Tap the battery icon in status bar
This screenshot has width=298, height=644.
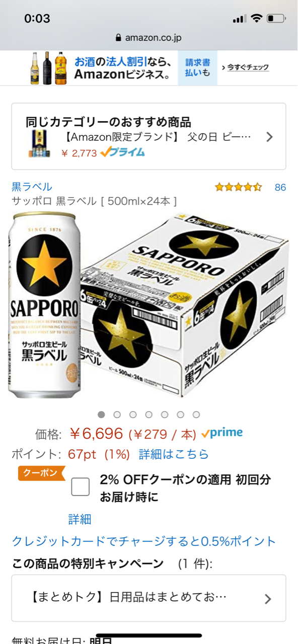click(276, 19)
